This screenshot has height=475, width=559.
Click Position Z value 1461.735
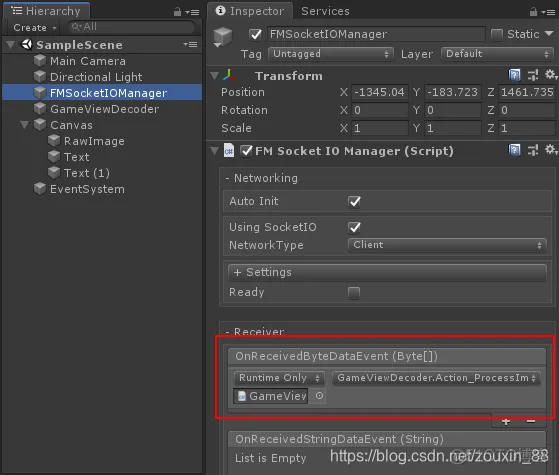(527, 92)
